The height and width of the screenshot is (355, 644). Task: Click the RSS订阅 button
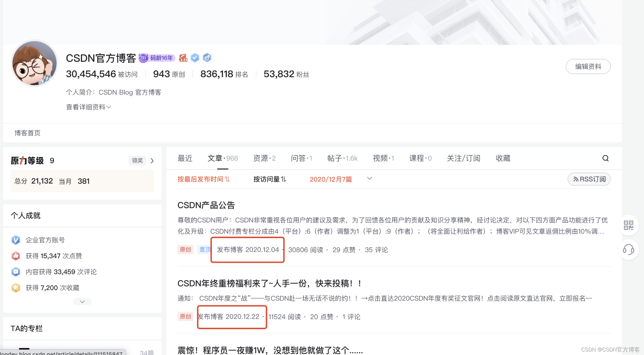click(589, 179)
